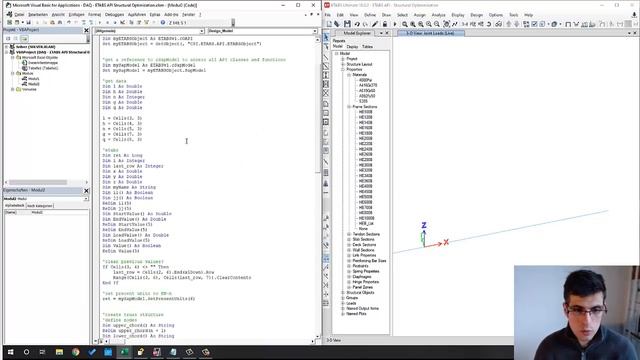Switch to Alphabetisch properties tab

click(x=15, y=206)
